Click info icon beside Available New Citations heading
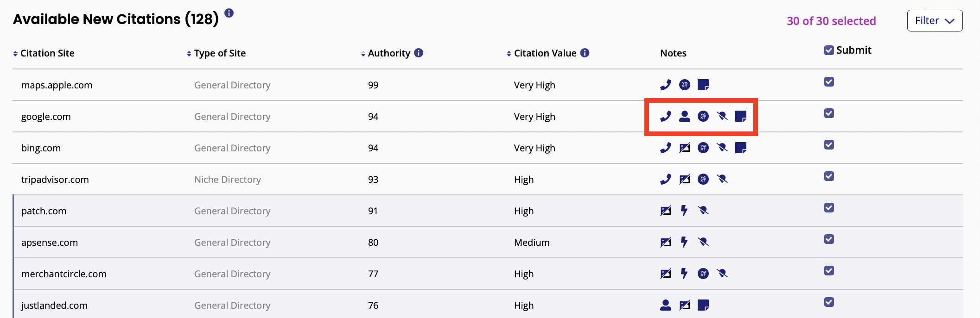The image size is (980, 318). [x=229, y=13]
